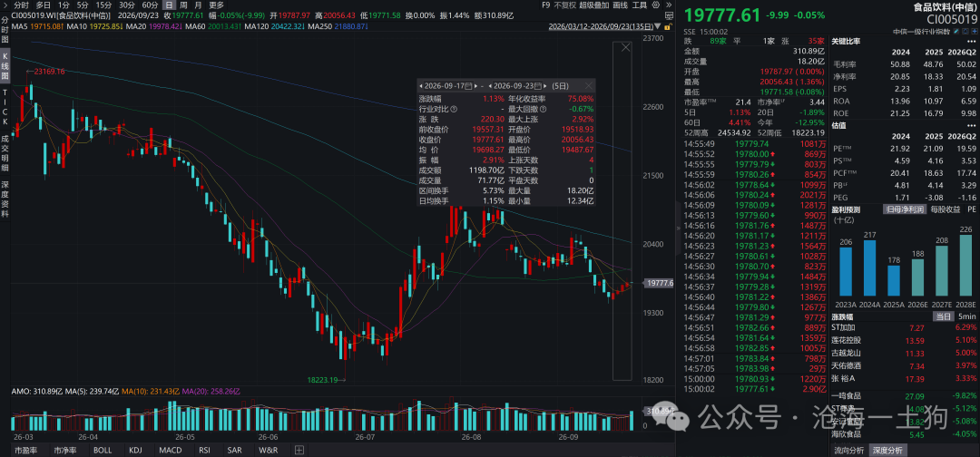Image resolution: width=980 pixels, height=457 pixels.
Task: Open 不复权 adjustment options
Action: (x=565, y=5)
